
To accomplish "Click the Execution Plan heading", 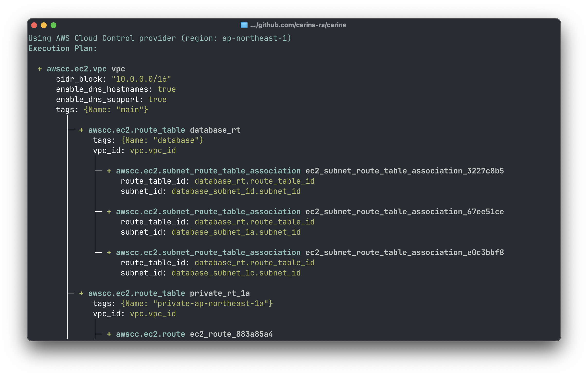I will 62,49.
